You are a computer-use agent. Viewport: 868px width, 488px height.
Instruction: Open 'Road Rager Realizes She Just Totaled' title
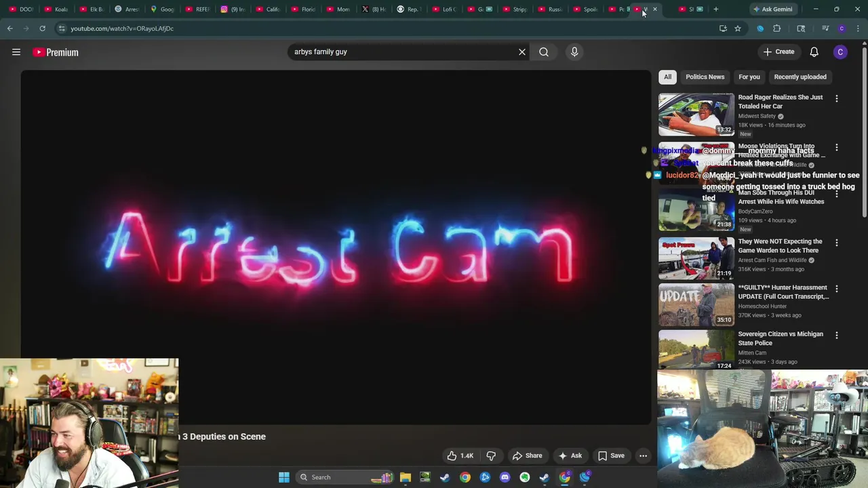click(x=781, y=102)
